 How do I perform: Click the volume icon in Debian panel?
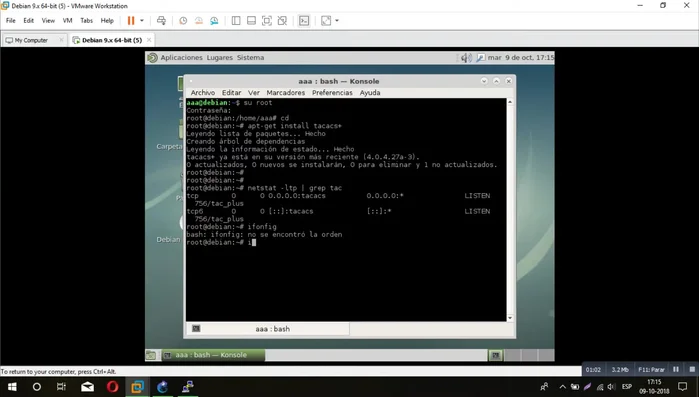pos(466,57)
